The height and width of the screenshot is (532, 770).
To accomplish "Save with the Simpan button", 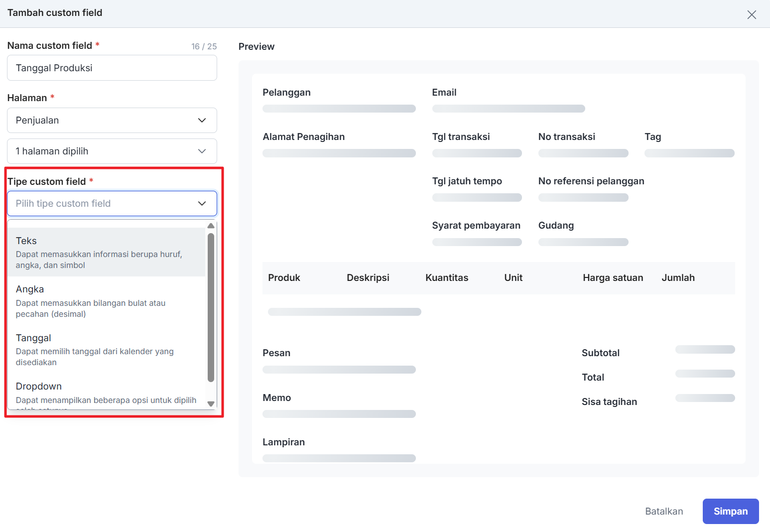I will 730,511.
